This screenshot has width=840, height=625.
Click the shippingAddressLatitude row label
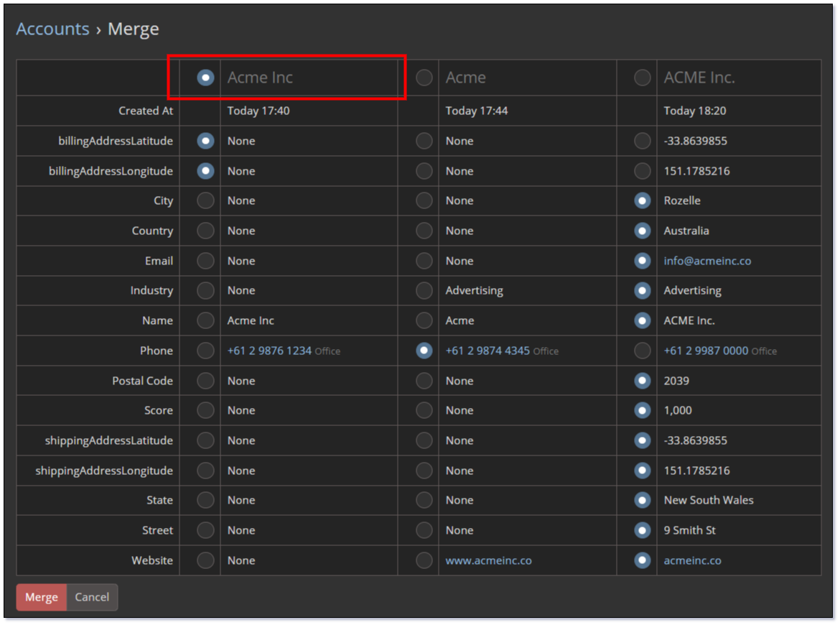(108, 440)
